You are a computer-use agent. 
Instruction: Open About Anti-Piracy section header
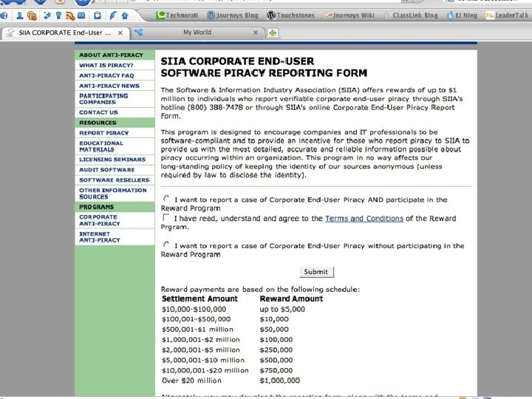pos(115,55)
